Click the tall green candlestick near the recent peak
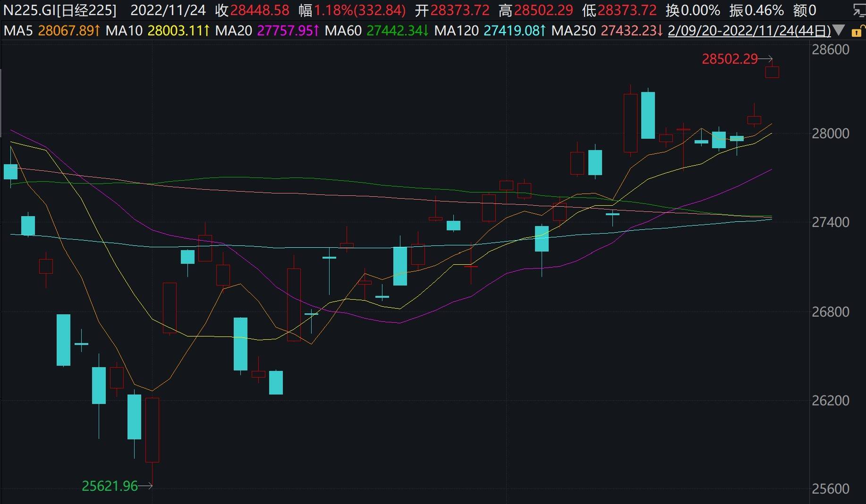This screenshot has width=866, height=504. tap(649, 116)
